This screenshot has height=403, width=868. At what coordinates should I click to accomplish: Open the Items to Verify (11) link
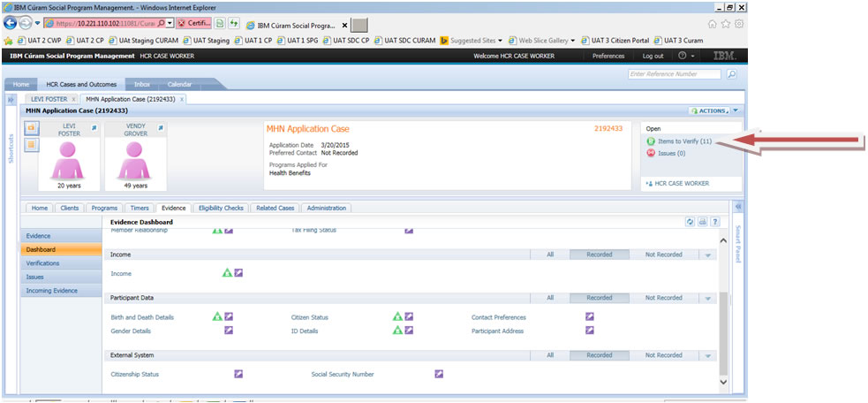click(x=684, y=141)
